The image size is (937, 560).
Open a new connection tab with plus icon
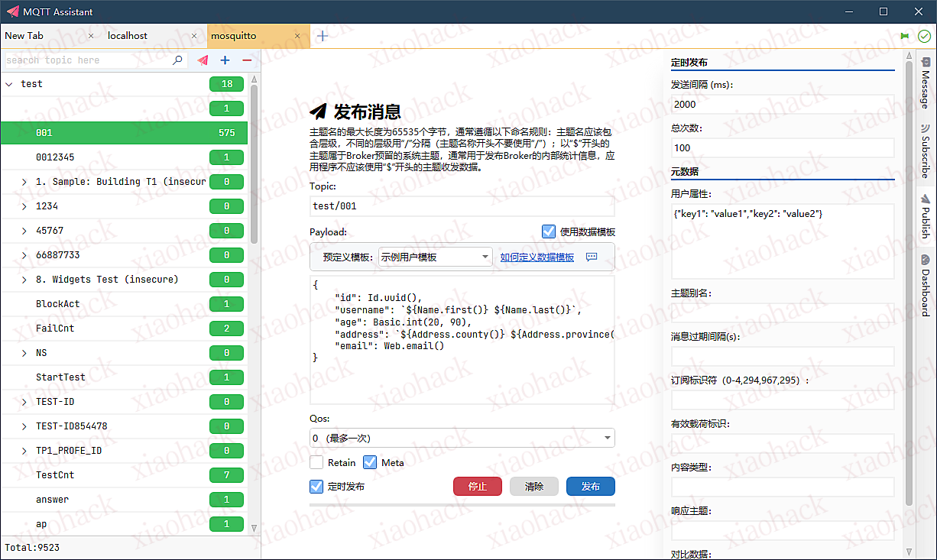(323, 36)
